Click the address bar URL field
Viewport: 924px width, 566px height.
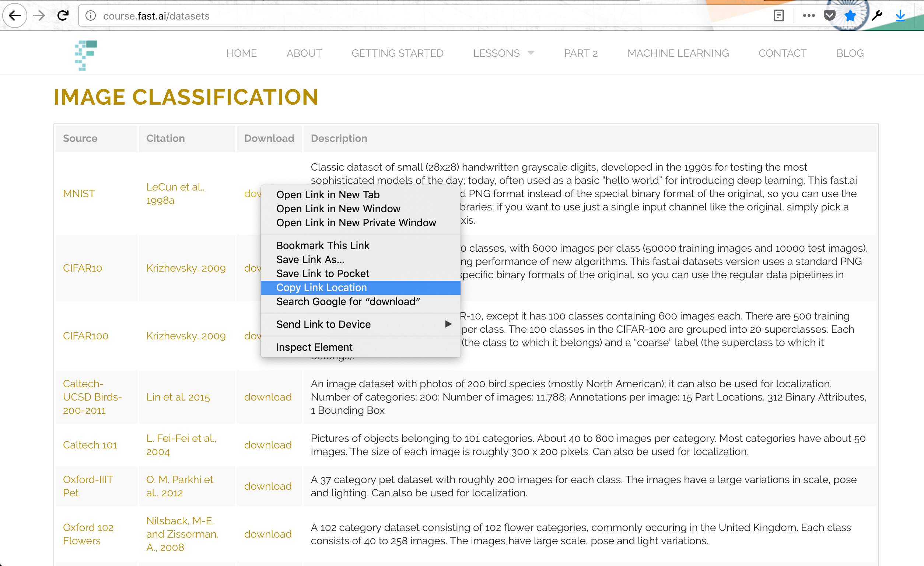[x=413, y=16]
